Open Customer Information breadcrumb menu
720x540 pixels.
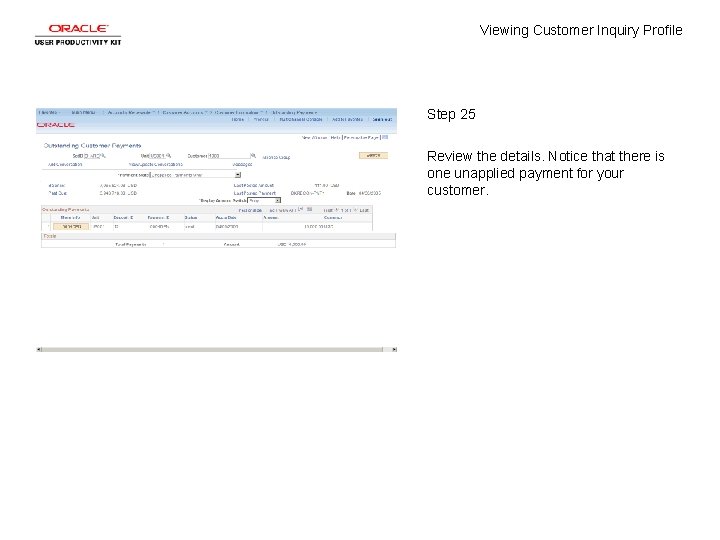coord(237,112)
